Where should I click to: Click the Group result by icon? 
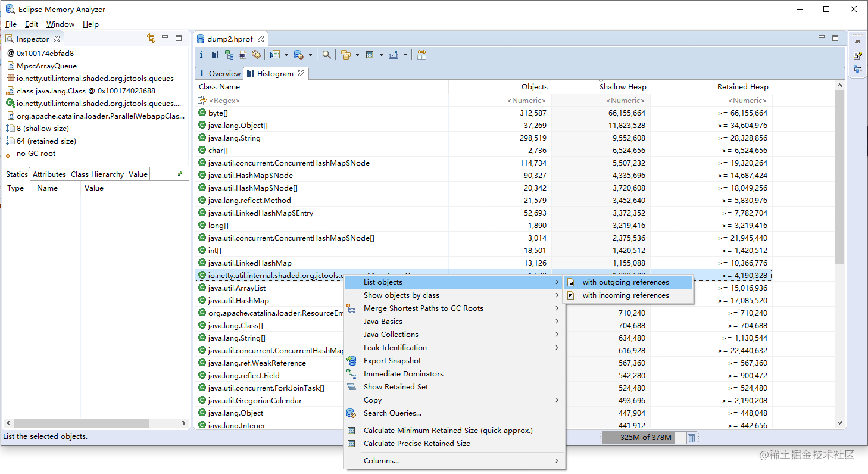pyautogui.click(x=346, y=55)
